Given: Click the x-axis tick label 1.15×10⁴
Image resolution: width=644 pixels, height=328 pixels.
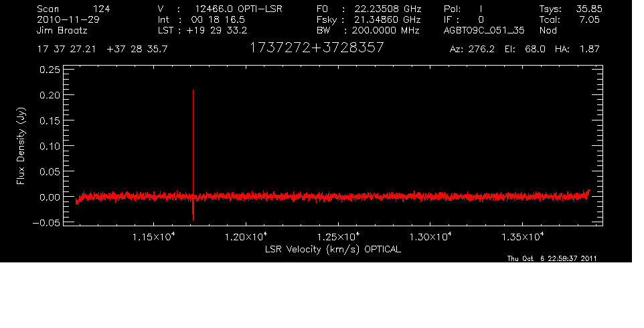Looking at the screenshot, I should [154, 236].
